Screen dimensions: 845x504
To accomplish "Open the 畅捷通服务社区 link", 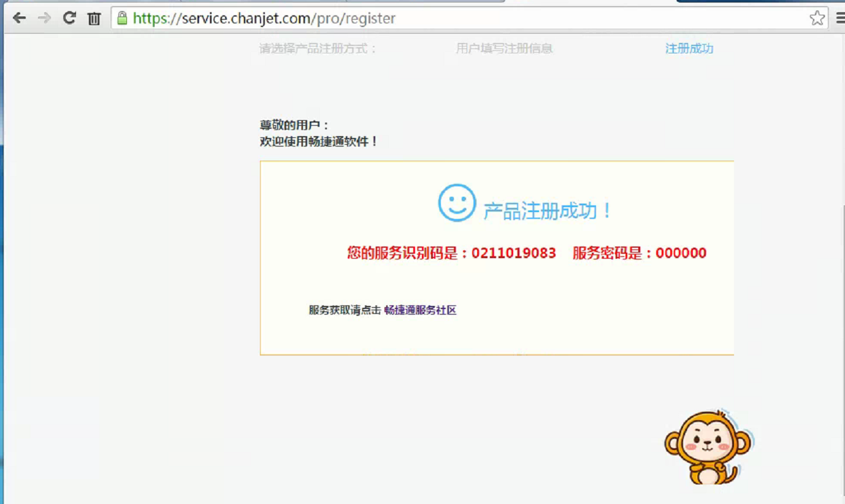I will coord(420,310).
